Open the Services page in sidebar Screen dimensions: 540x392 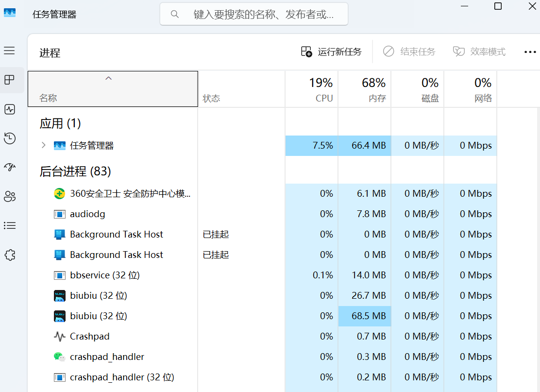pyautogui.click(x=10, y=255)
